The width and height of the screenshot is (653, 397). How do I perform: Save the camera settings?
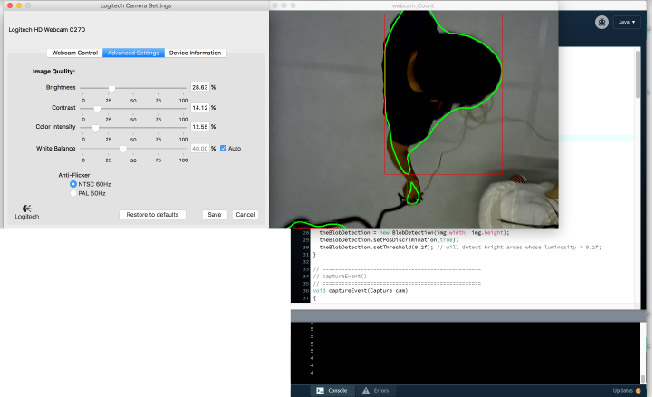(x=214, y=215)
